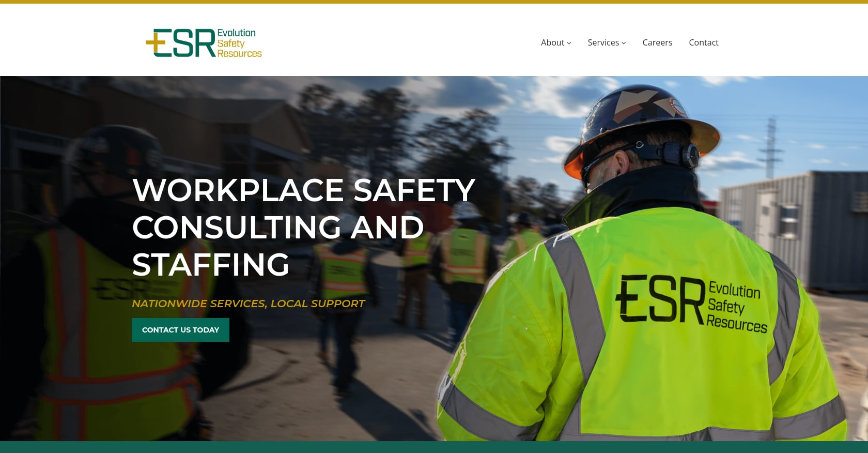Viewport: 868px width, 453px height.
Task: Expand the About dropdown chevron
Action: [569, 43]
